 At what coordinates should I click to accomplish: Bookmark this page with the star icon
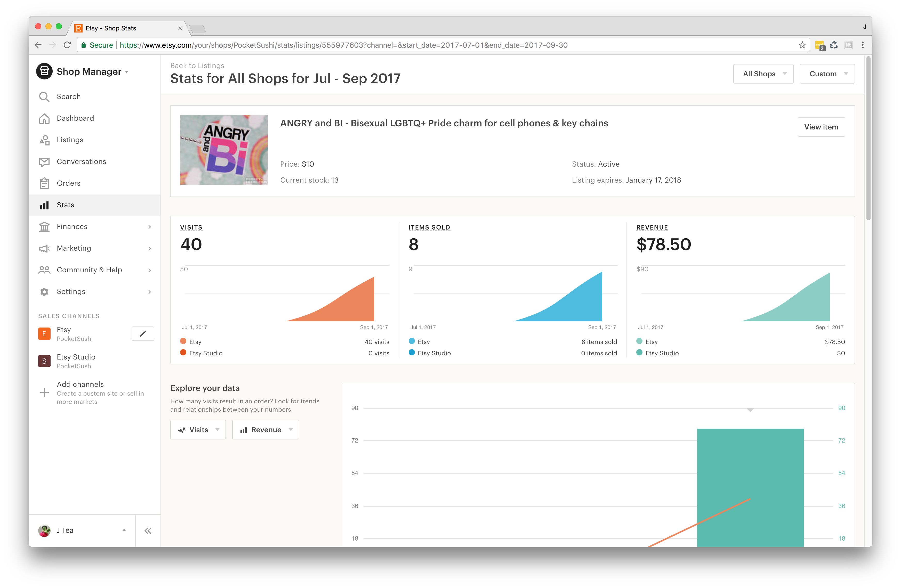[x=802, y=45]
